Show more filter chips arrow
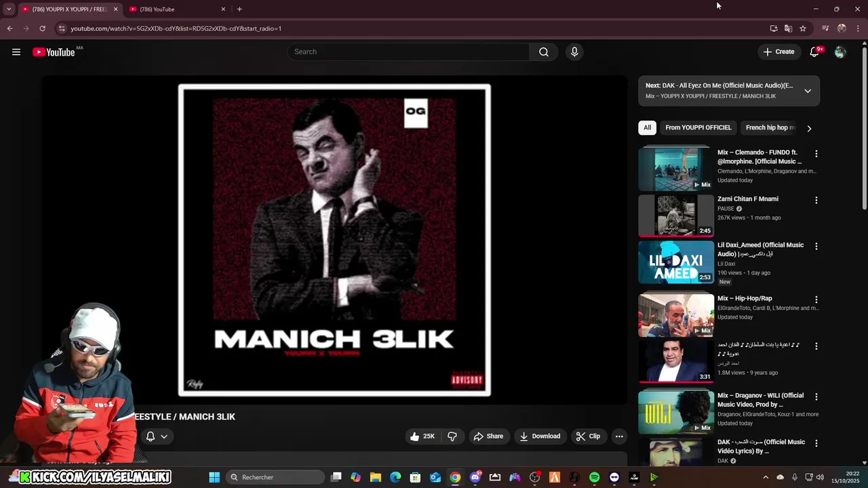 pos(809,128)
